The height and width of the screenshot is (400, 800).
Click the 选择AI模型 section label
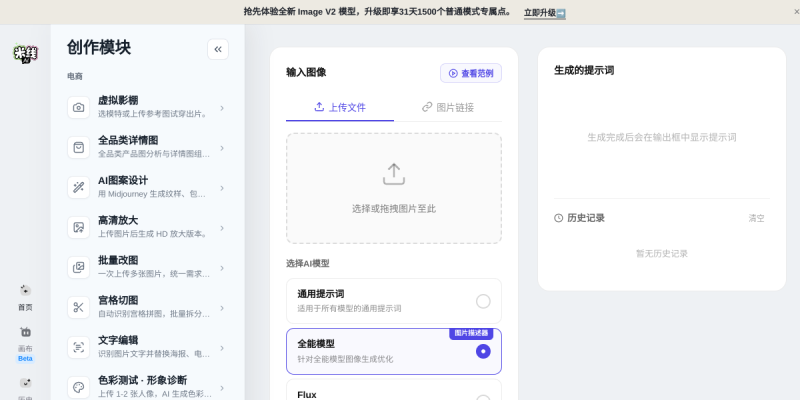308,263
